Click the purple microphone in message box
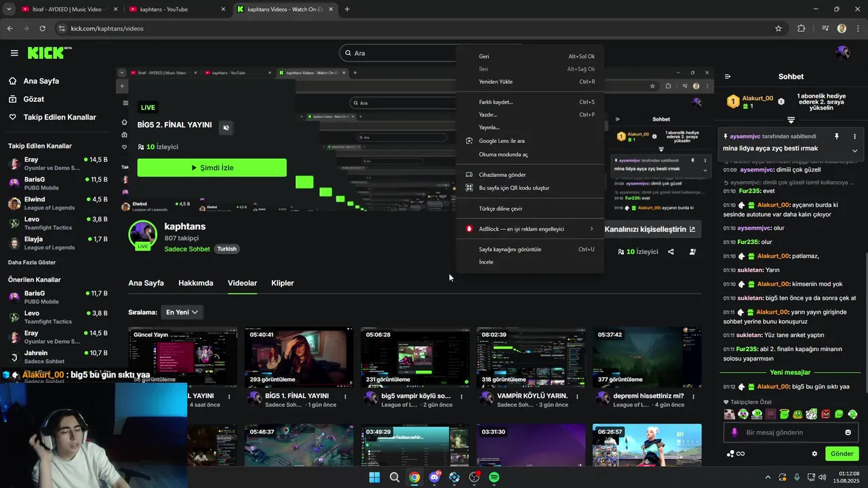868x488 pixels. pos(734,432)
